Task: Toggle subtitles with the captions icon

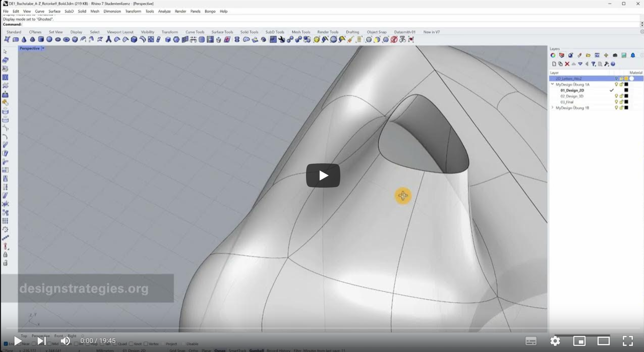Action: 531,341
